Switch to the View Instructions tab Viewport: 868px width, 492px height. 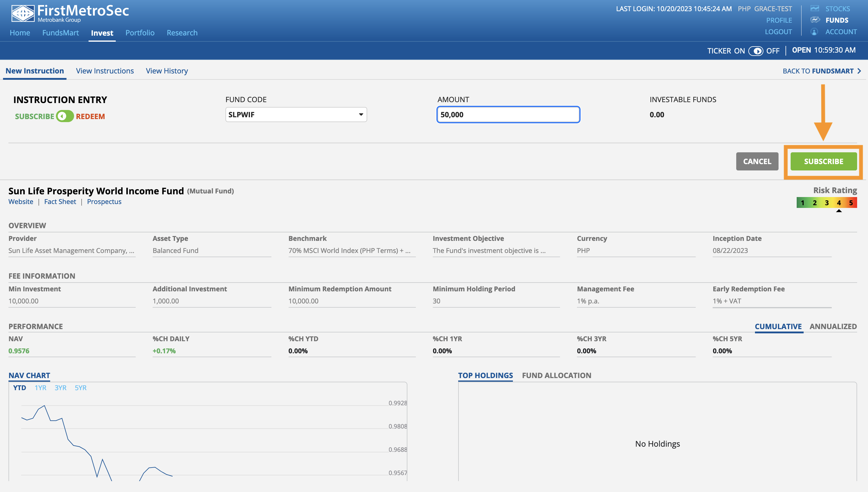105,71
